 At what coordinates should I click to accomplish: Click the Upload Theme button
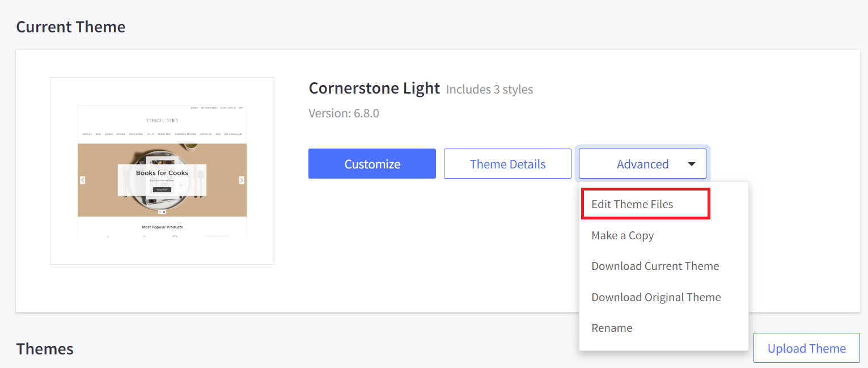click(806, 348)
